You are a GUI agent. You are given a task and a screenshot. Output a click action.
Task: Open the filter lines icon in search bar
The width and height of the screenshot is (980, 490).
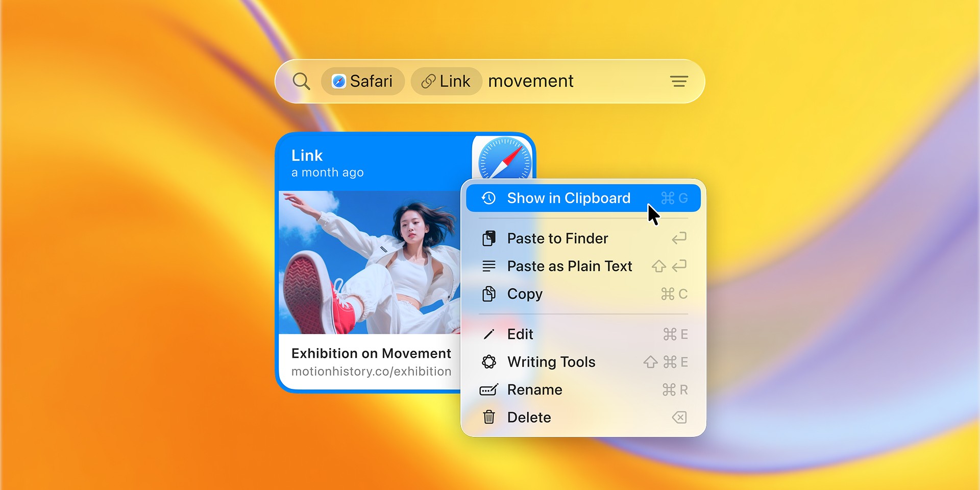click(679, 81)
